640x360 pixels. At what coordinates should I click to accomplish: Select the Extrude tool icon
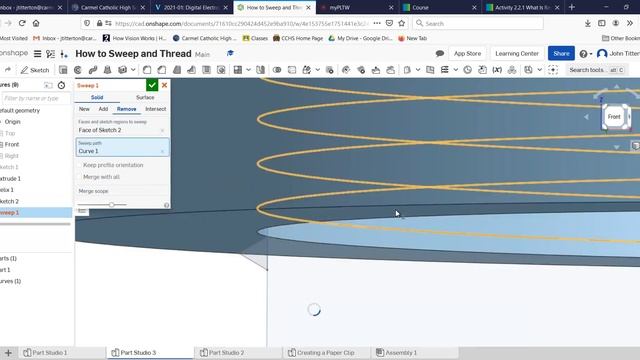click(x=63, y=70)
